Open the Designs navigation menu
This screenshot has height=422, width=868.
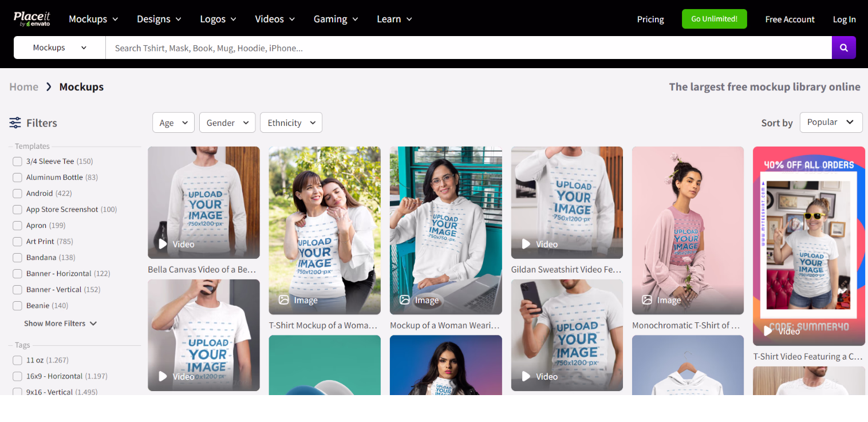[159, 19]
